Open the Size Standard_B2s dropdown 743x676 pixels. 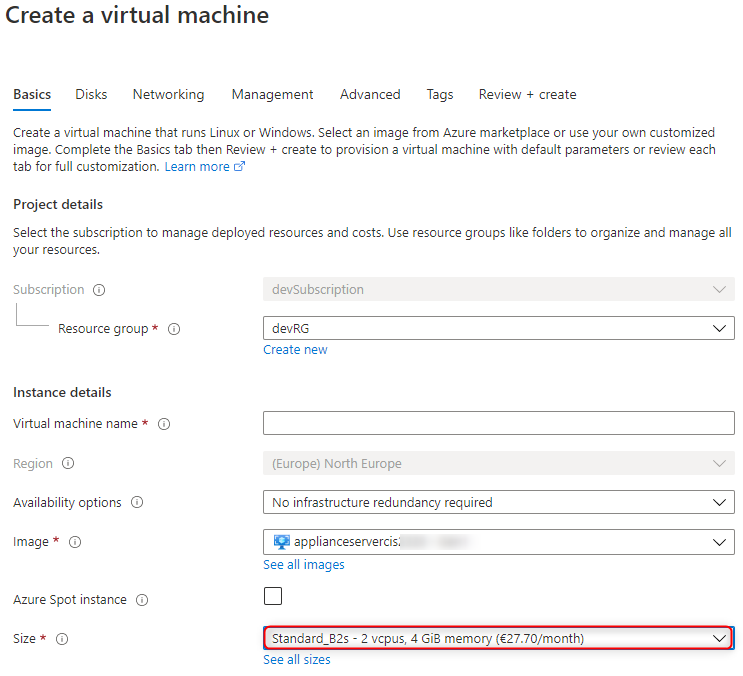click(x=498, y=638)
